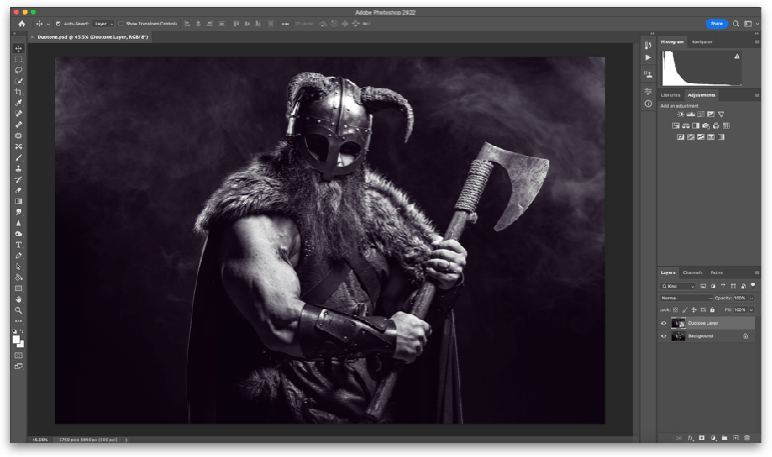Click the foreground color swatch
This screenshot has width=772, height=457.
16,338
